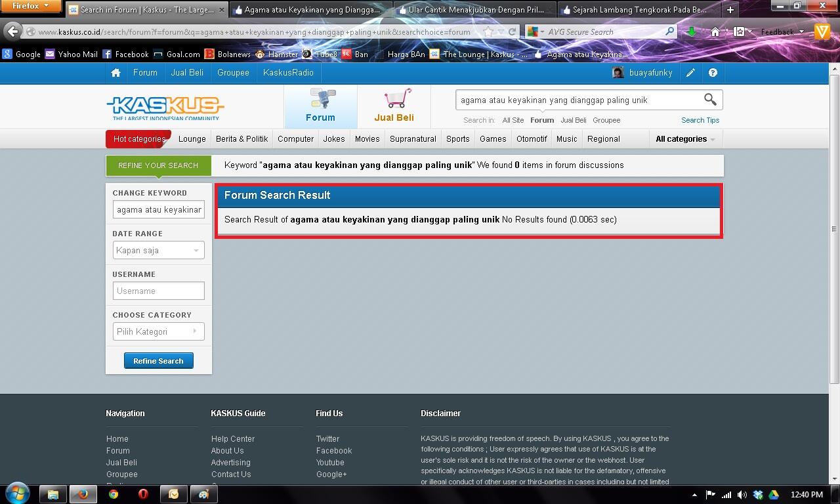
Task: Select the Forum search tab with icon
Action: 320,106
